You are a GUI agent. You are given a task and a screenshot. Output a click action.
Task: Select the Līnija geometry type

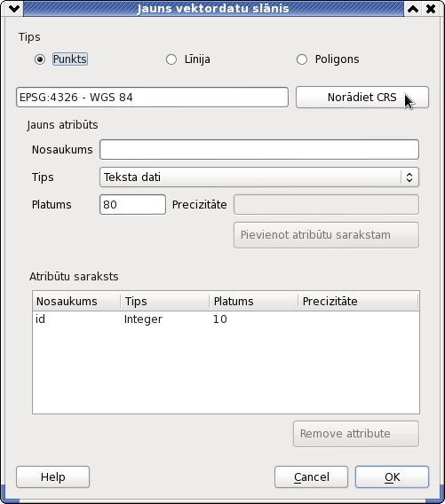(171, 59)
